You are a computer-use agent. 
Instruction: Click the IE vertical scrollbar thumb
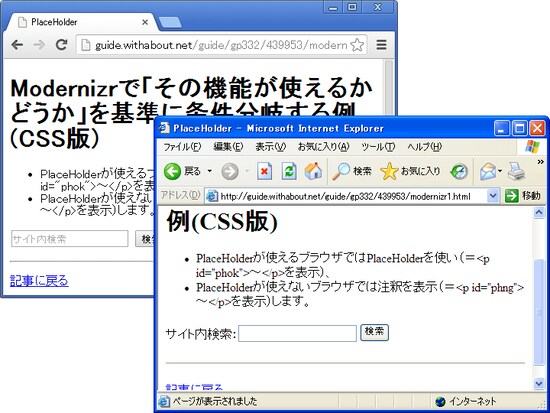tap(539, 312)
